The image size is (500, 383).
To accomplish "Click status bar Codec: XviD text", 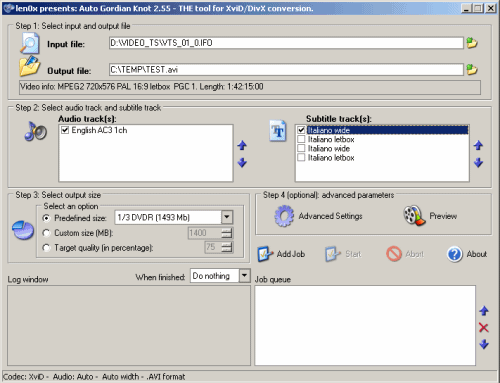I will click(23, 377).
